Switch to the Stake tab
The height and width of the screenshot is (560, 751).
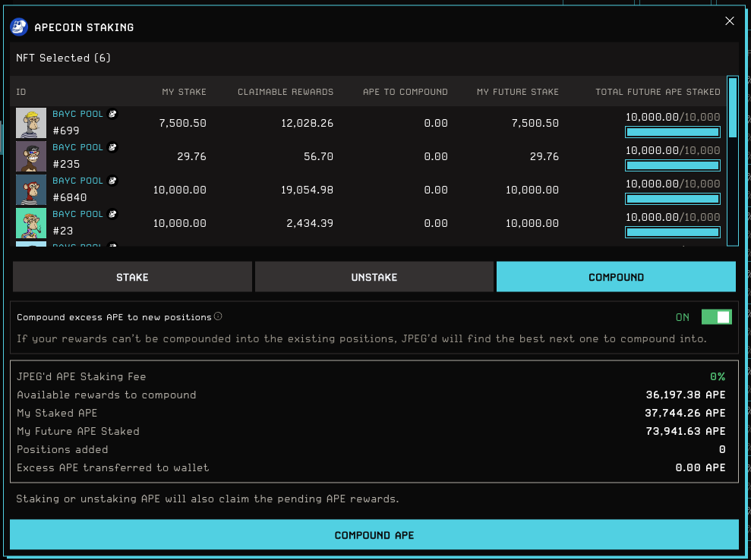click(132, 277)
